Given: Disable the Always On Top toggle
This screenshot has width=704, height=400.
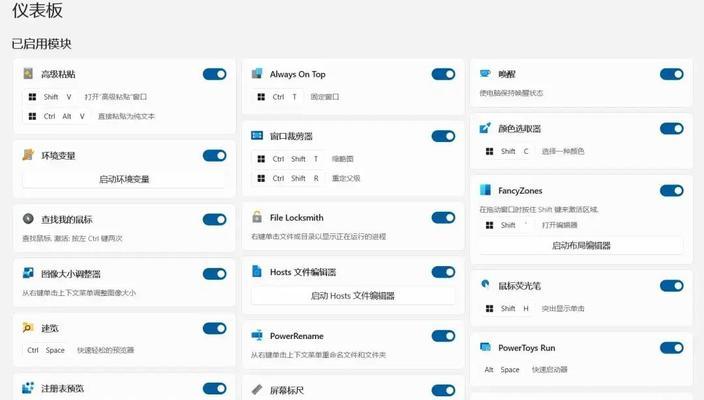Looking at the screenshot, I should [444, 74].
